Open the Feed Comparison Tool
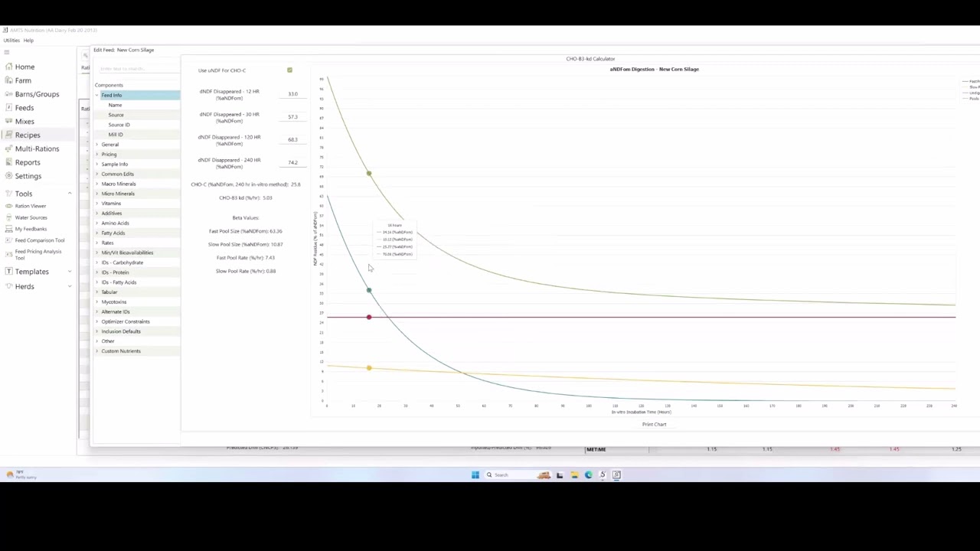This screenshot has height=551, width=980. [x=40, y=240]
